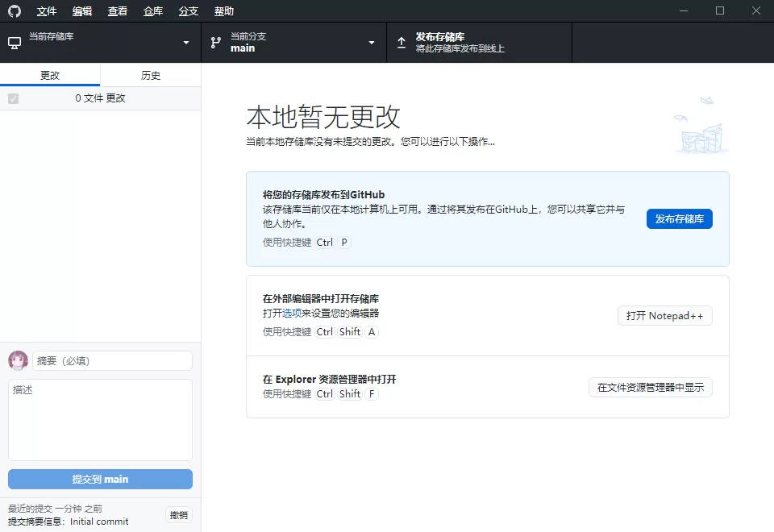Click the 撤销 button to undo last commit
Image resolution: width=774 pixels, height=532 pixels.
(178, 514)
